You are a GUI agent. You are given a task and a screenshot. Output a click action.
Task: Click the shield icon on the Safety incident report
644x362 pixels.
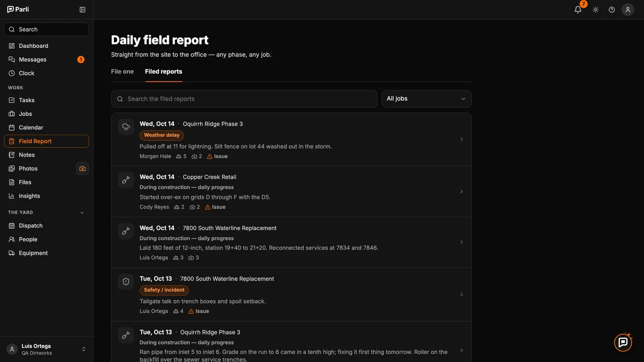click(x=126, y=282)
